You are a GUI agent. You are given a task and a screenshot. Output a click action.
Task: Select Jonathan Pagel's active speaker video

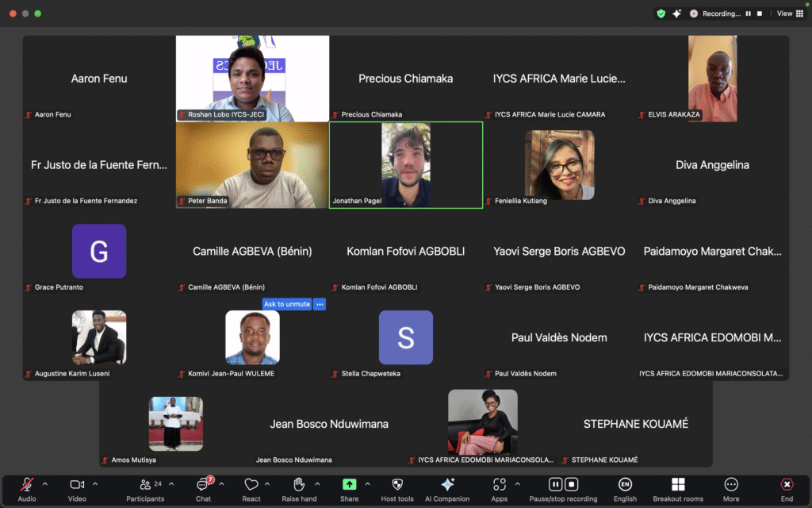click(x=406, y=165)
